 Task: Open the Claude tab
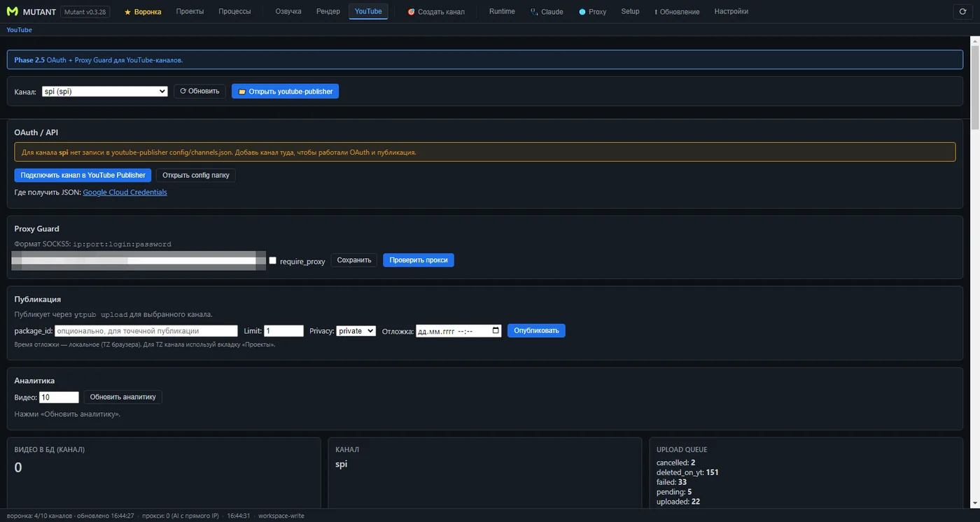tap(547, 12)
